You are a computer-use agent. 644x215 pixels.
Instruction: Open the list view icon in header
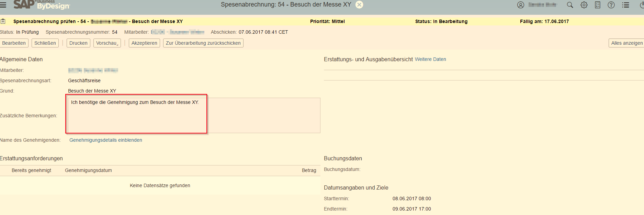625,5
